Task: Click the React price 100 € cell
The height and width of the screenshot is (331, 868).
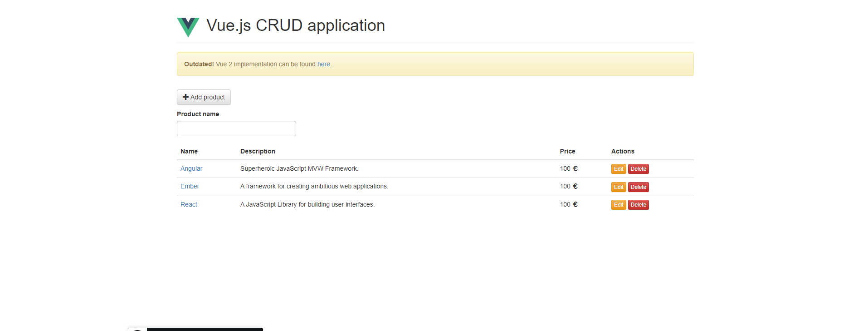Action: point(569,204)
